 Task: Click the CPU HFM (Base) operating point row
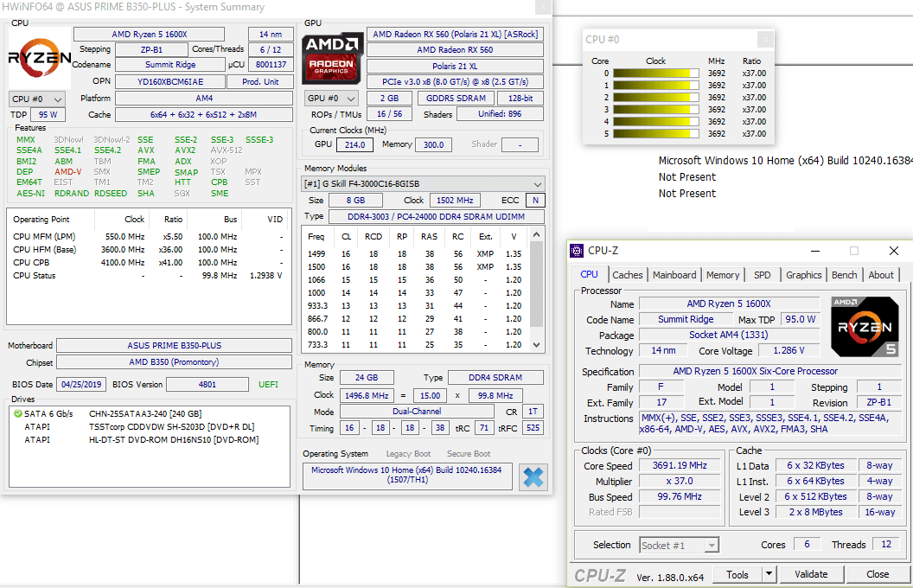point(148,250)
